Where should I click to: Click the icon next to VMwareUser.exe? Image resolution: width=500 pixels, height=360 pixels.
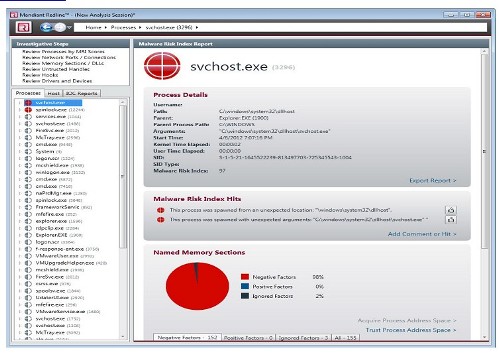tap(28, 256)
